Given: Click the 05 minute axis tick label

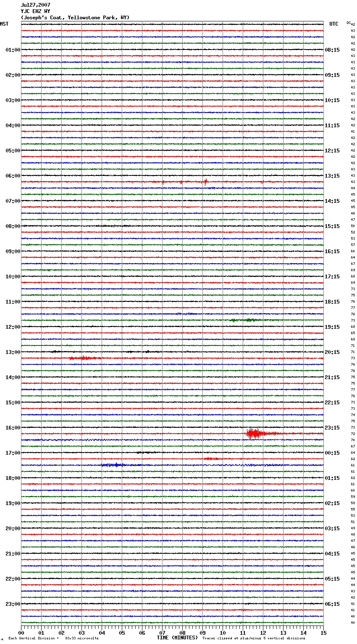Looking at the screenshot, I should pos(122,633).
